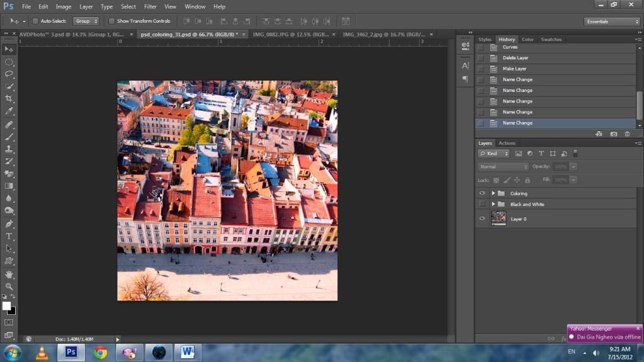Open the Opacity slider arrow

(573, 167)
